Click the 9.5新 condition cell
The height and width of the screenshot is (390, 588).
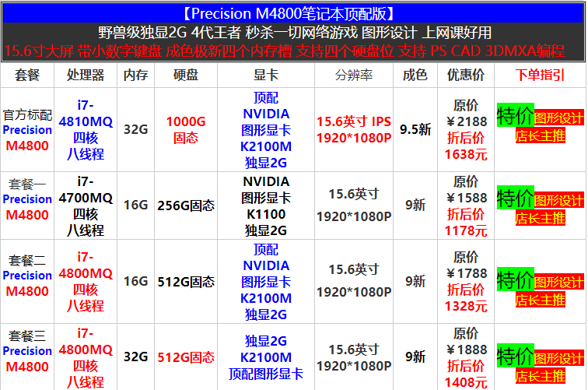pyautogui.click(x=415, y=129)
